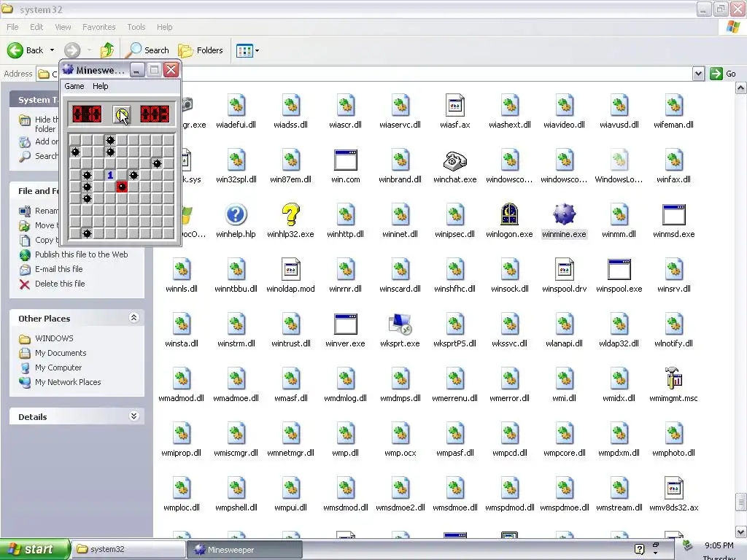The width and height of the screenshot is (747, 560).
Task: Click the Minesweeper mine counter display
Action: click(87, 114)
